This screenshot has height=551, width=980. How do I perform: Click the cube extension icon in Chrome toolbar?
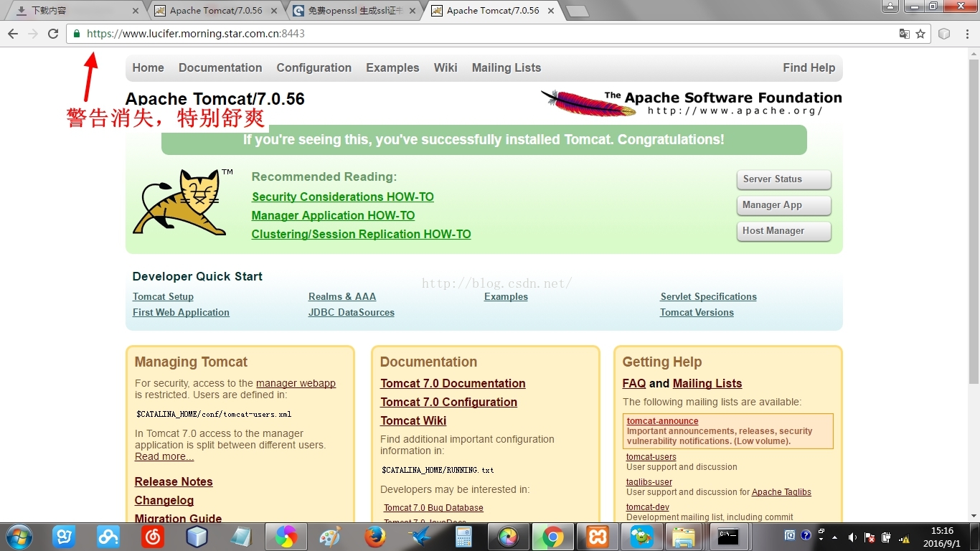(944, 34)
